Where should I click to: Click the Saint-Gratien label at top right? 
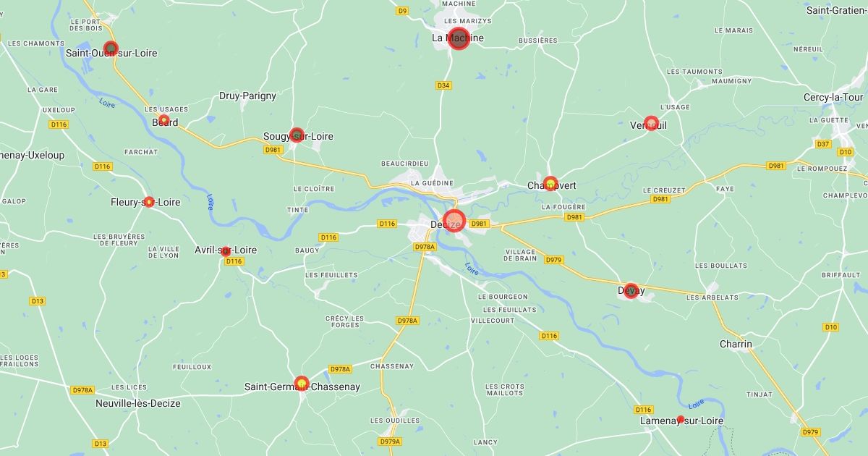[837, 10]
